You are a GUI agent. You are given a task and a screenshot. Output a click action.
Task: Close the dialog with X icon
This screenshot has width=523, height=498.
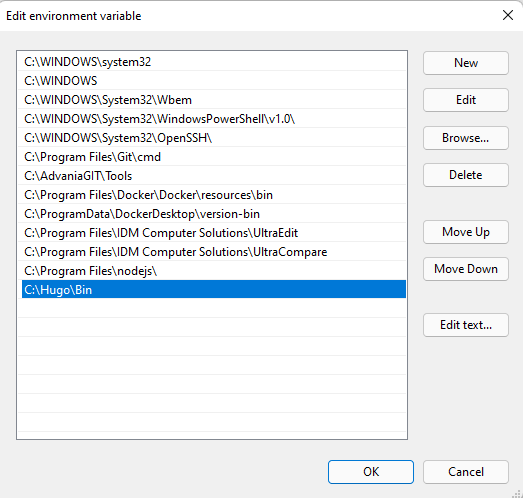(508, 15)
